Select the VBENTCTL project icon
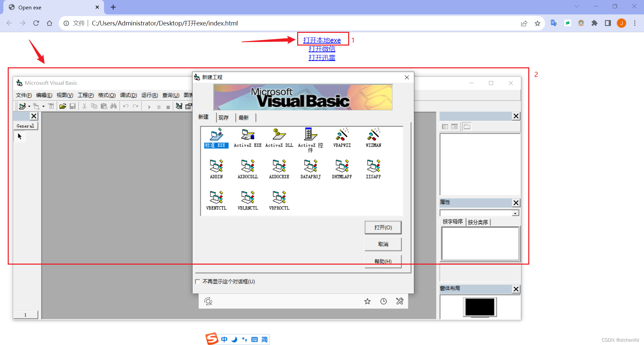 (x=216, y=201)
